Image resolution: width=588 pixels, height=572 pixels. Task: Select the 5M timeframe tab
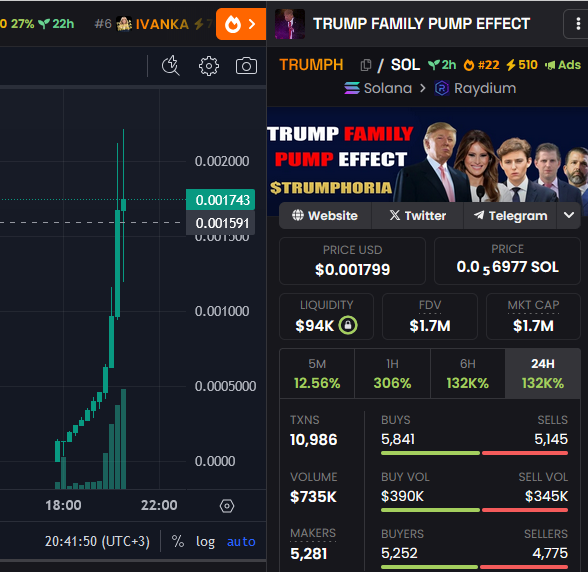(x=317, y=374)
